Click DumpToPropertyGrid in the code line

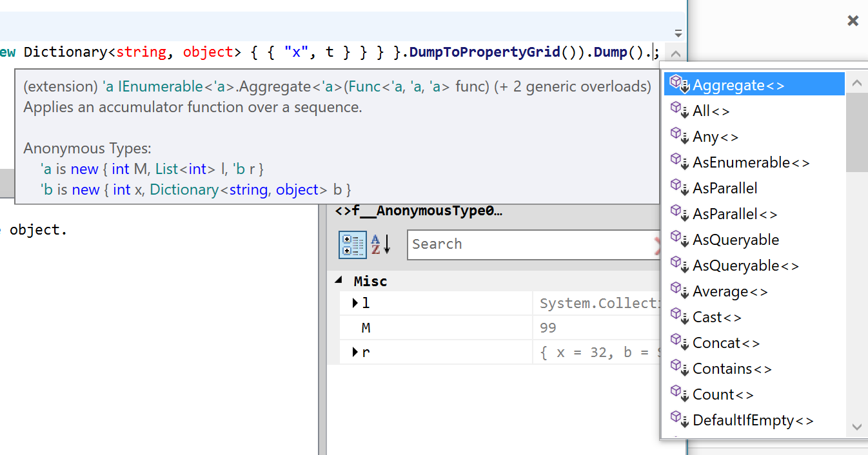coord(485,52)
